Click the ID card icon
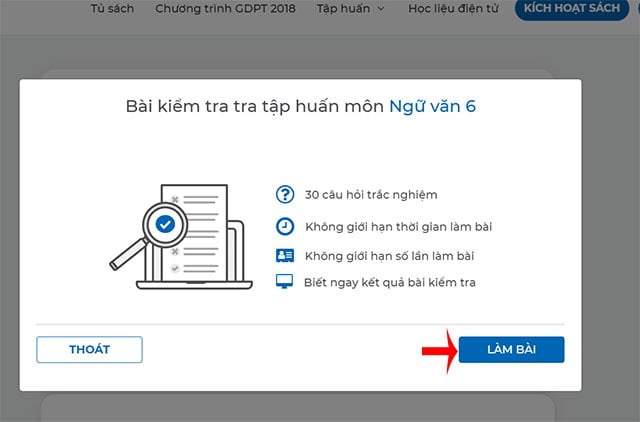This screenshot has width=640, height=422. pyautogui.click(x=285, y=256)
